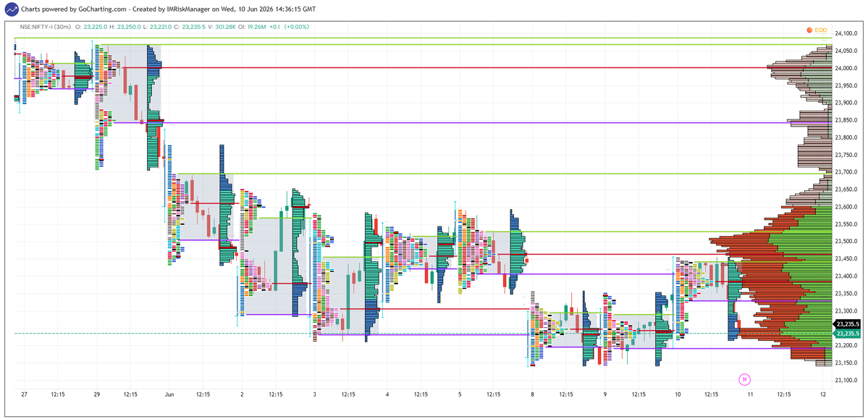Image resolution: width=868 pixels, height=419 pixels.
Task: Click the pink circled N news marker
Action: pyautogui.click(x=745, y=379)
